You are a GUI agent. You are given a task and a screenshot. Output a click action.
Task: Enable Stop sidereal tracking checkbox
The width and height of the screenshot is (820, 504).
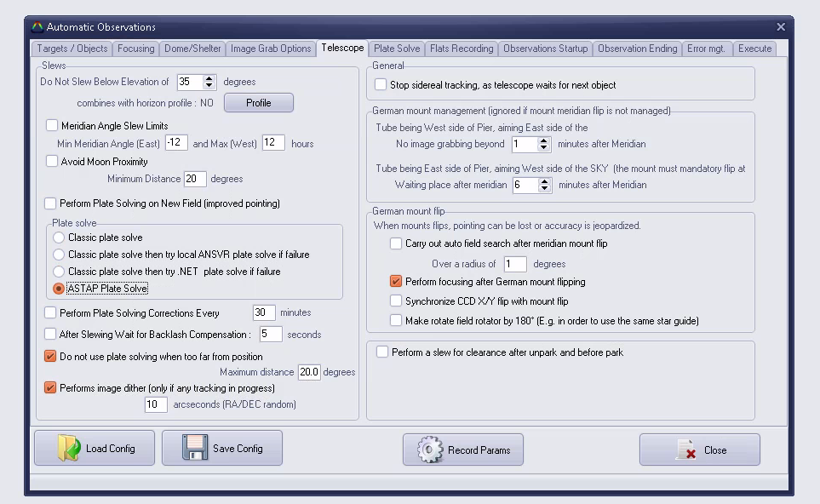pos(381,85)
